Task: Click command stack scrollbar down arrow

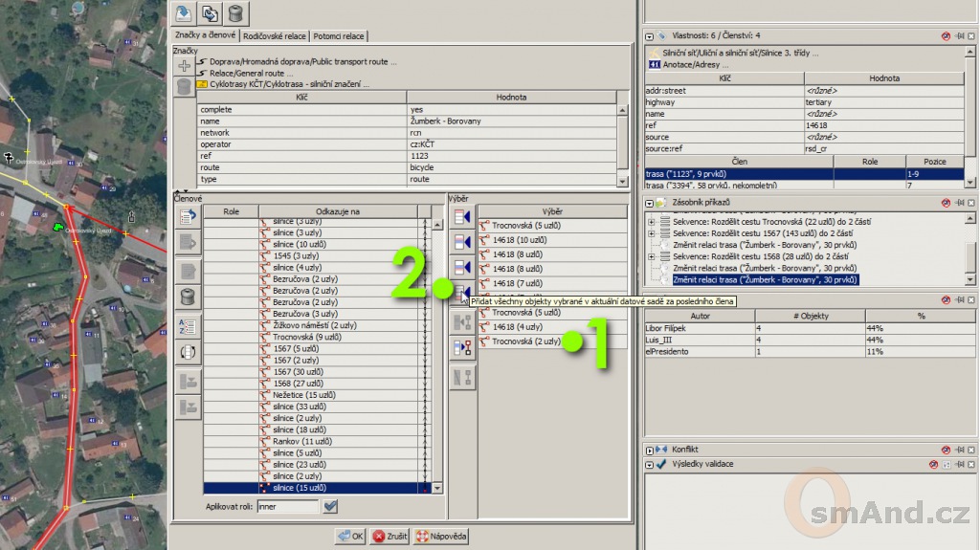Action: (970, 280)
